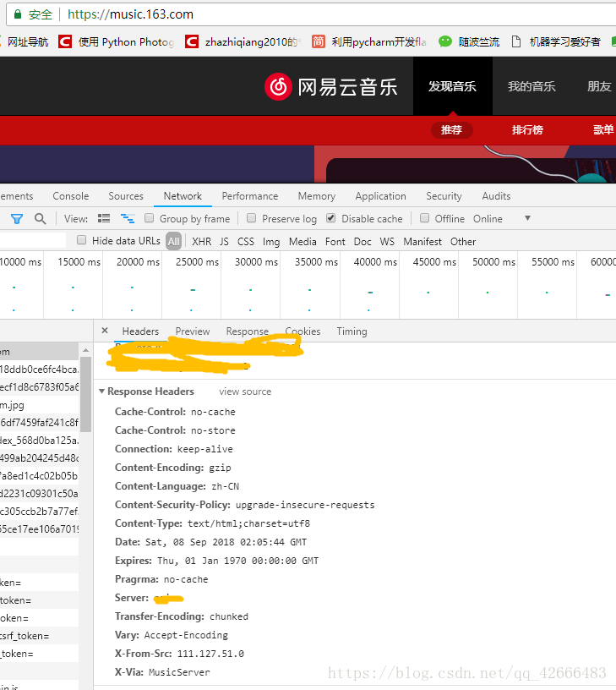Image resolution: width=616 pixels, height=690 pixels.
Task: Switch to request Cookies tab
Action: [x=303, y=331]
